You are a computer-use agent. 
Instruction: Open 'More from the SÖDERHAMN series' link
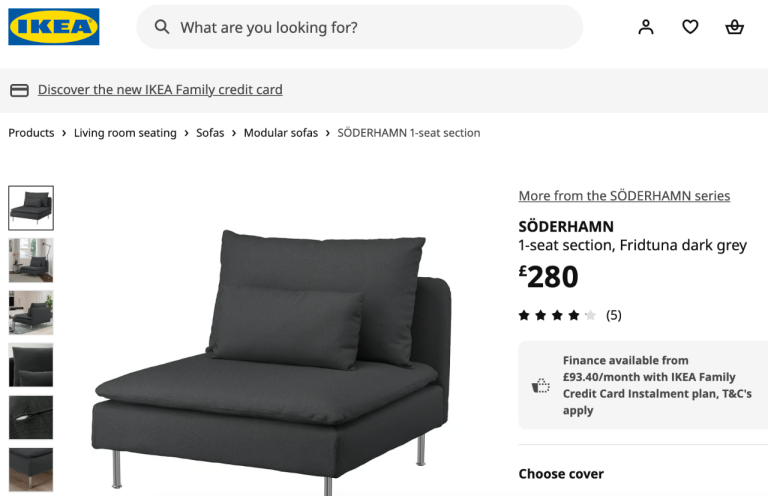coord(624,196)
